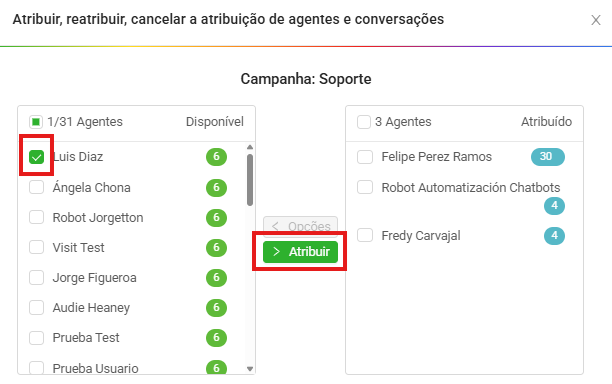Tick the Robot Jorgetton agent checkbox

coord(36,217)
